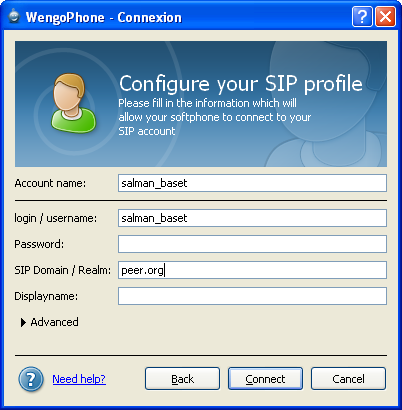The image size is (402, 410).
Task: Click the SIP Domain / Realm label
Action: [x=62, y=270]
